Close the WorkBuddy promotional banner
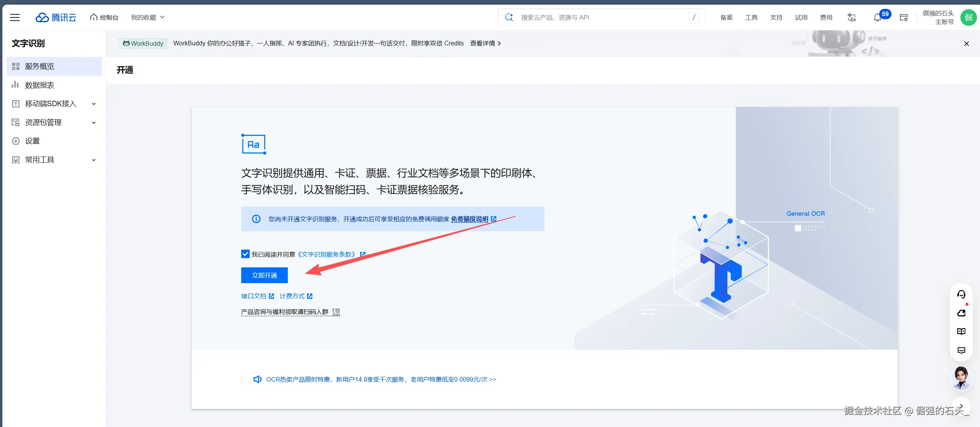 pyautogui.click(x=966, y=43)
